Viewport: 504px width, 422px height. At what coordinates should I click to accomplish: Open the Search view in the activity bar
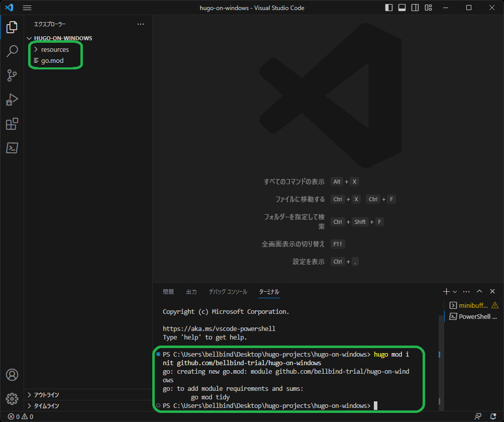[12, 51]
